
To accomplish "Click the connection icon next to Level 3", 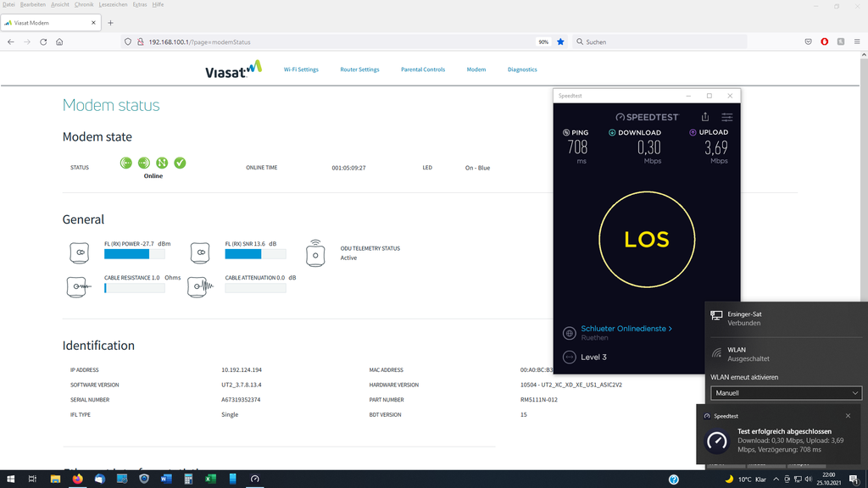I will pos(569,358).
